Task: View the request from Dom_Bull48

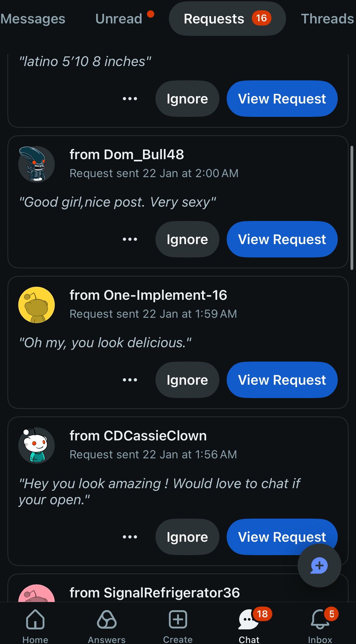Action: 282,239
